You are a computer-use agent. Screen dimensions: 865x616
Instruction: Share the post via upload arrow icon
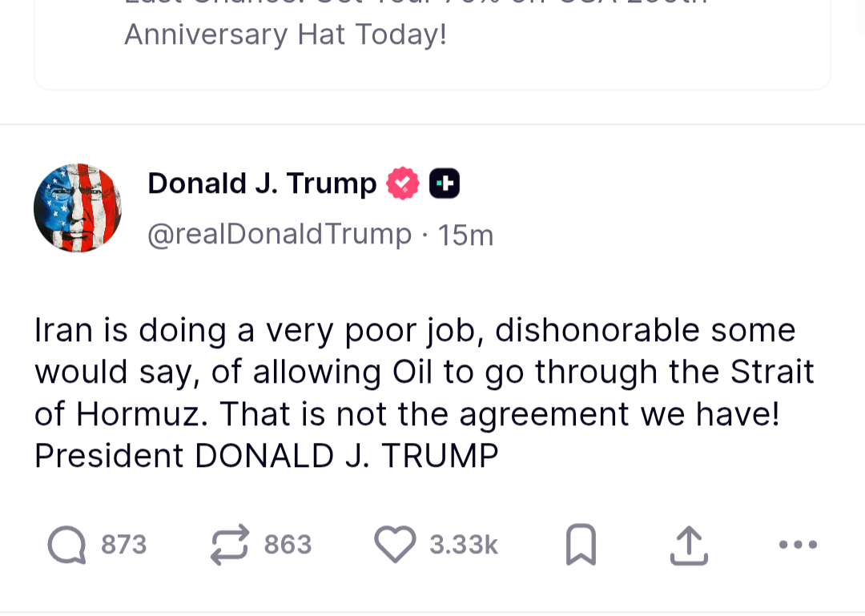(x=689, y=545)
